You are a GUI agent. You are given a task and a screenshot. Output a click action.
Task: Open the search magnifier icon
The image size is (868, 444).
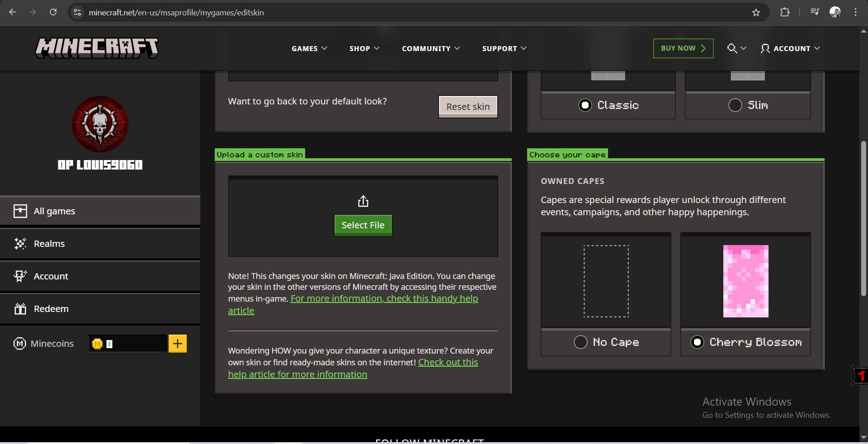(731, 48)
